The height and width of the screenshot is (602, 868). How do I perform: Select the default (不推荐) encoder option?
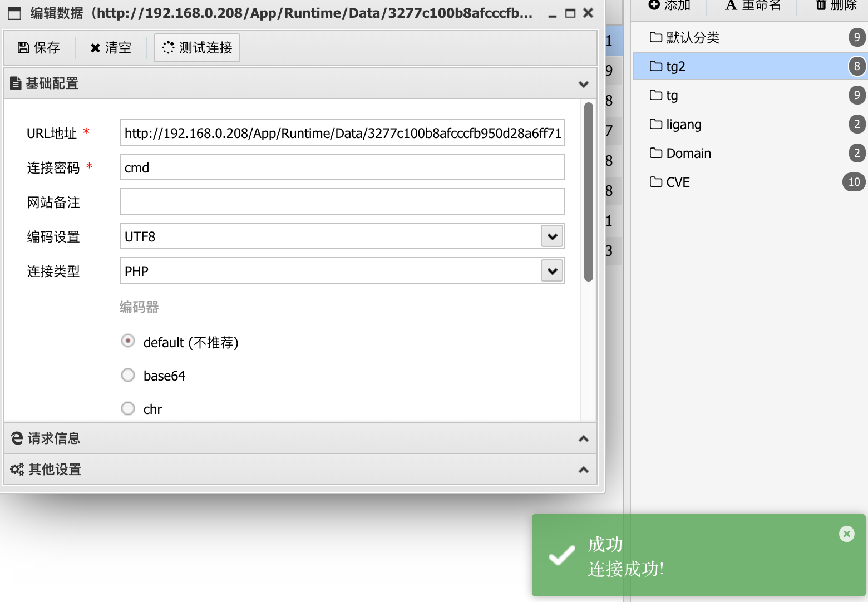click(x=128, y=341)
